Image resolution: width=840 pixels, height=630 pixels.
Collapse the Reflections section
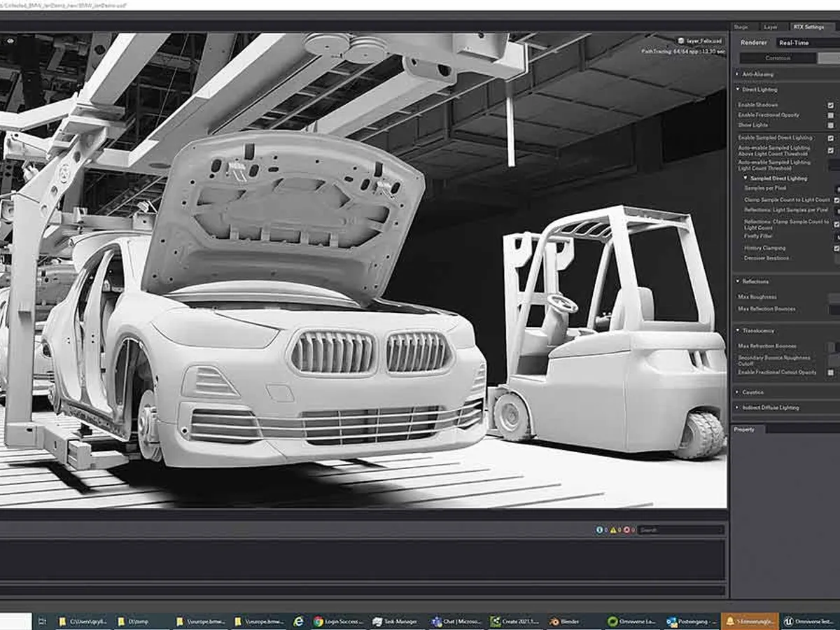click(x=755, y=281)
